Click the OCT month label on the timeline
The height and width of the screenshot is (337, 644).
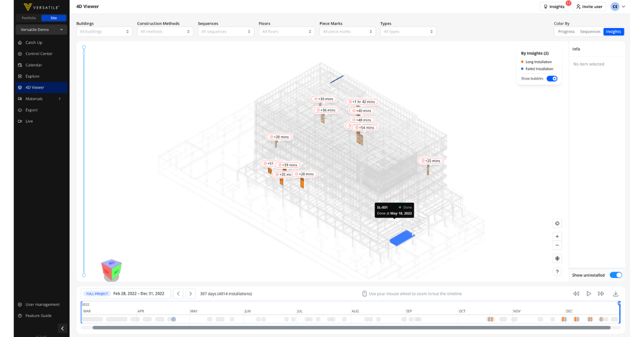point(462,311)
